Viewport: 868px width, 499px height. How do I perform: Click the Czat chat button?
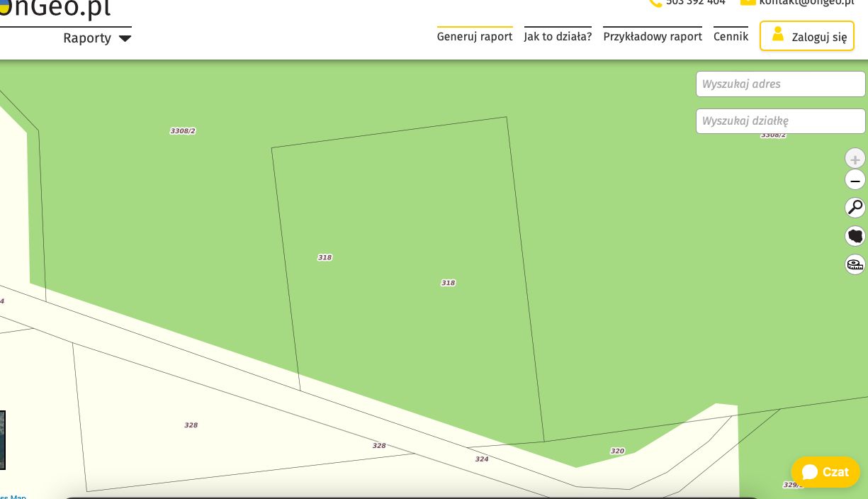pyautogui.click(x=825, y=472)
